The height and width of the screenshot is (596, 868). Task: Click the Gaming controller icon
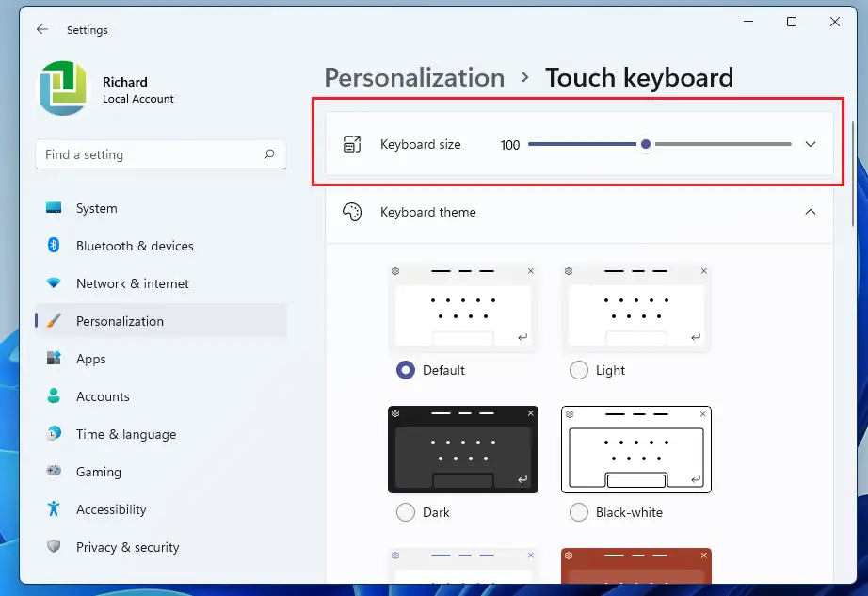pos(54,471)
